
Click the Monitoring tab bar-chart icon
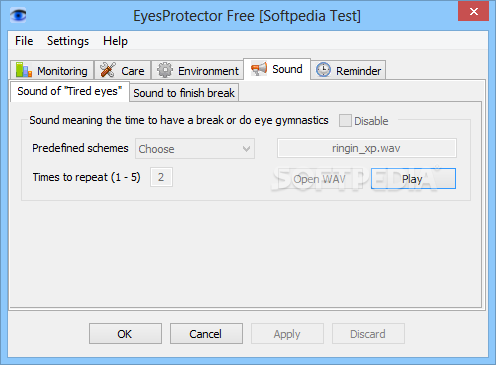(x=24, y=70)
